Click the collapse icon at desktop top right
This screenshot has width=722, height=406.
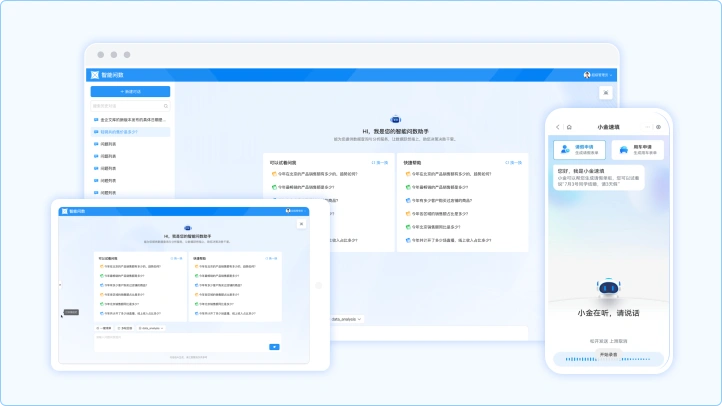604,93
